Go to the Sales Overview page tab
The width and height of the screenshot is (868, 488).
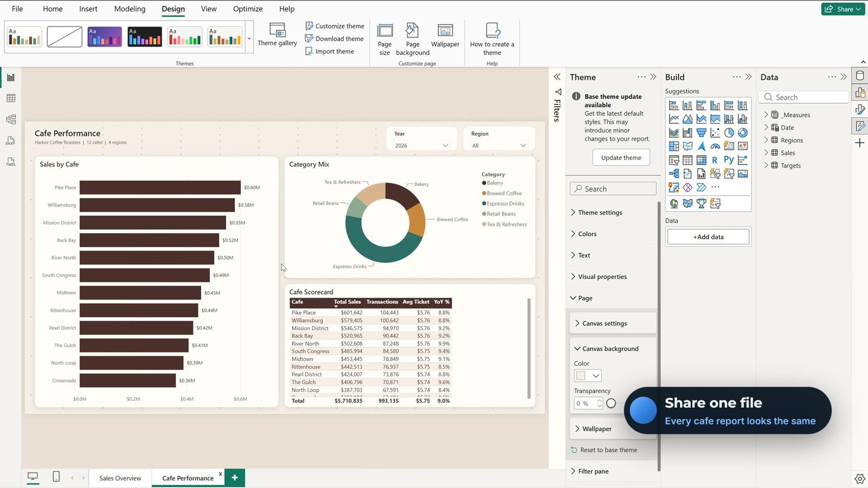click(120, 478)
